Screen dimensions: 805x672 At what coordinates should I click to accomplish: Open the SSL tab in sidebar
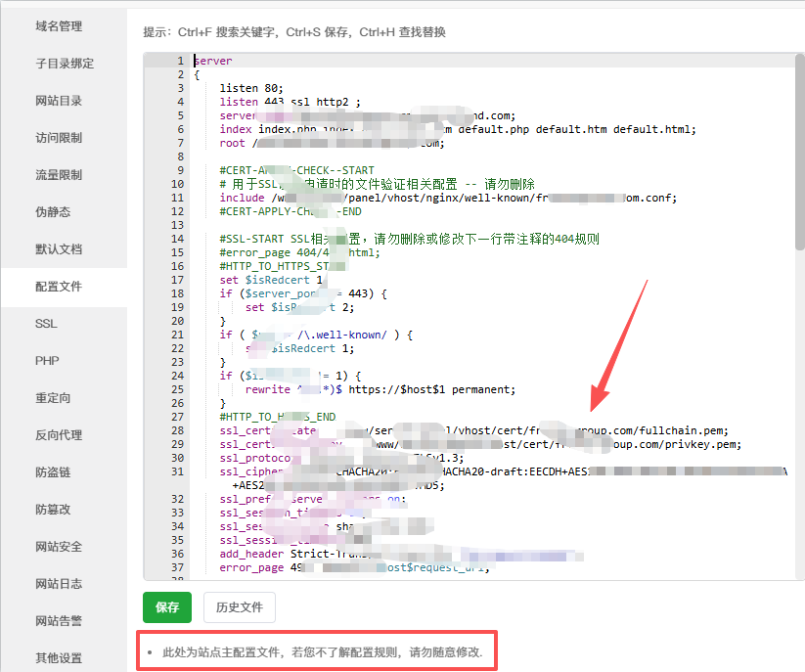click(46, 324)
